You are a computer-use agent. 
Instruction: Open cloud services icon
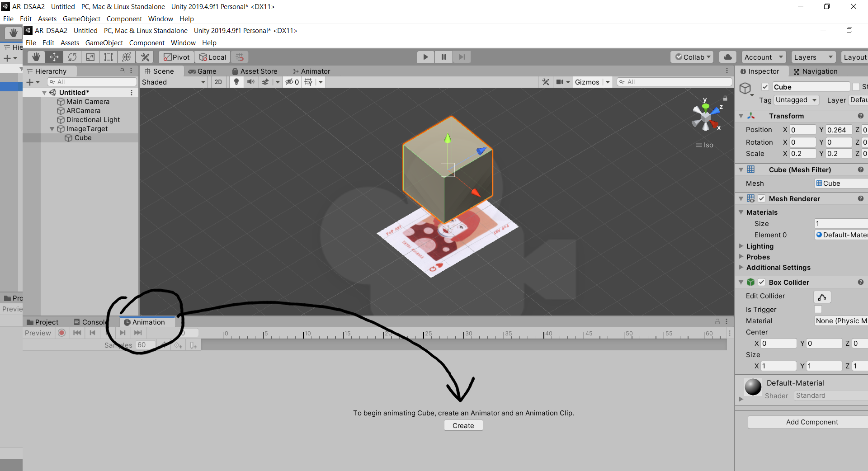tap(727, 57)
